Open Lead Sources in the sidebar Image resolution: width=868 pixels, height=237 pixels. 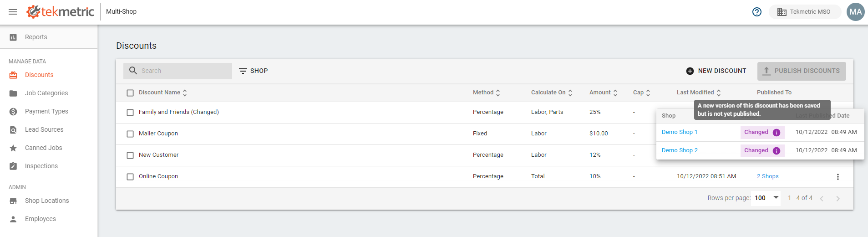(44, 129)
